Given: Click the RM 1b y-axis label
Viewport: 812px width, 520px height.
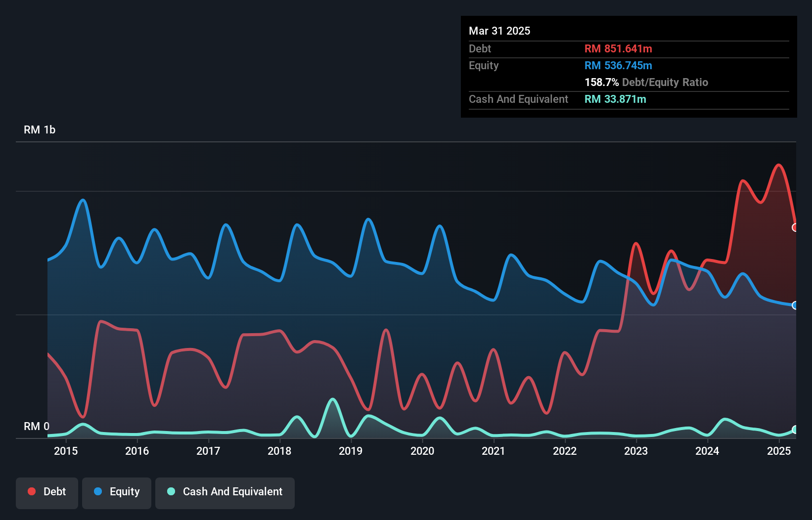Looking at the screenshot, I should [x=40, y=130].
